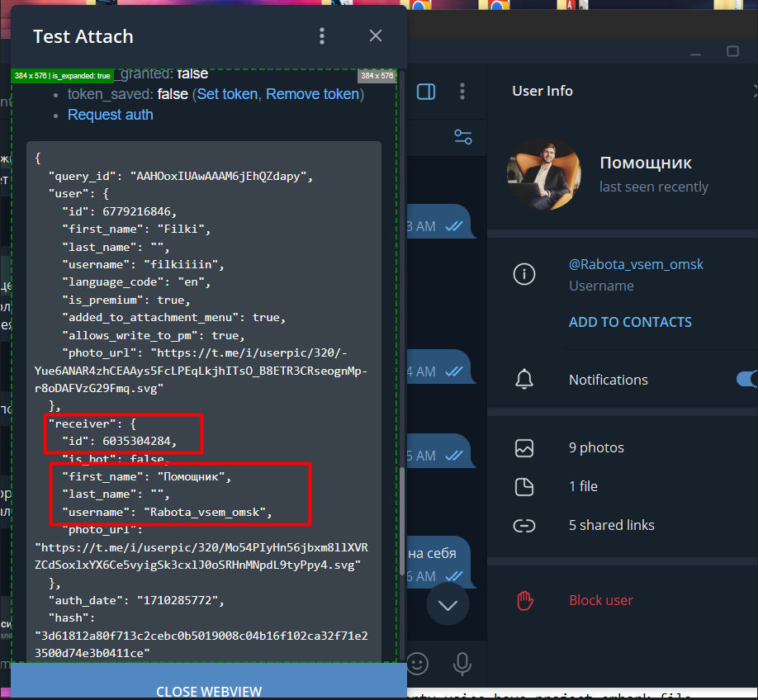The width and height of the screenshot is (758, 700).
Task: Toggle the chat sidebar panel icon
Action: [x=426, y=92]
